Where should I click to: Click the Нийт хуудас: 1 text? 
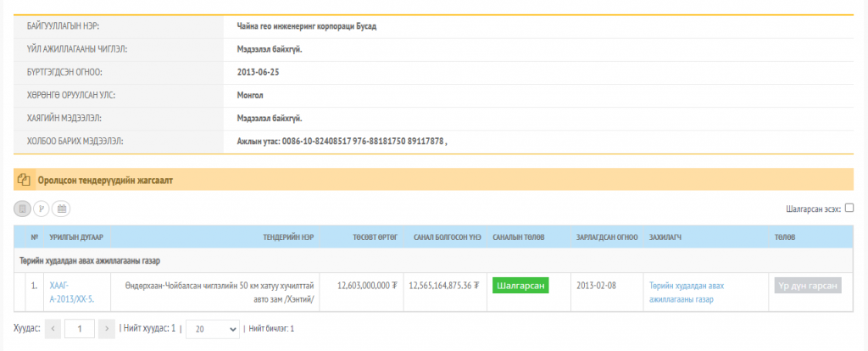[x=147, y=328]
